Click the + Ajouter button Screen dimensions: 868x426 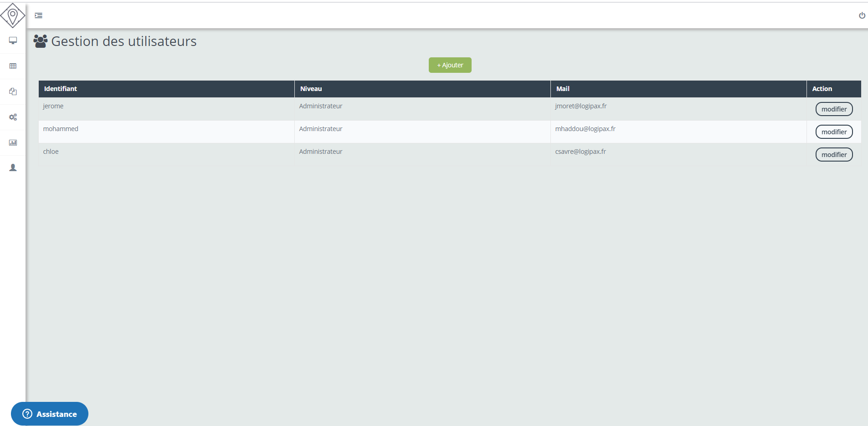[450, 65]
